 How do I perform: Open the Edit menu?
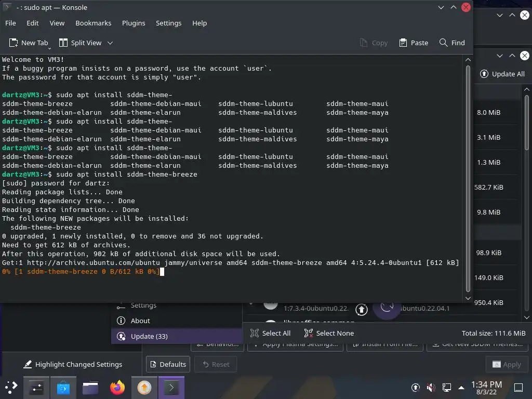click(33, 23)
